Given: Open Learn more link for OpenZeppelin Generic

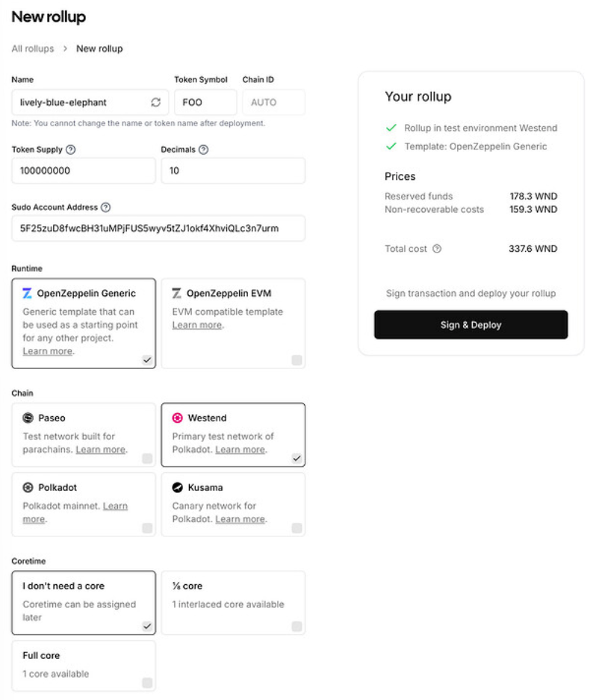Looking at the screenshot, I should click(x=48, y=351).
